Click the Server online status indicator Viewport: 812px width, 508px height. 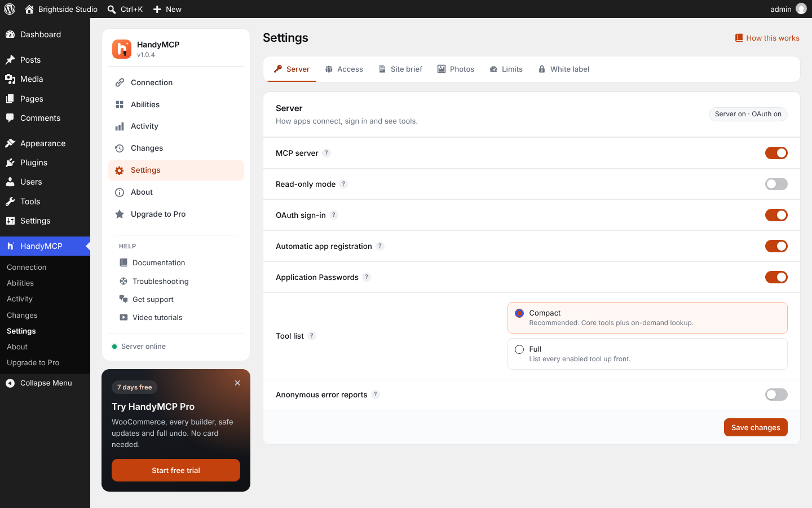point(139,347)
